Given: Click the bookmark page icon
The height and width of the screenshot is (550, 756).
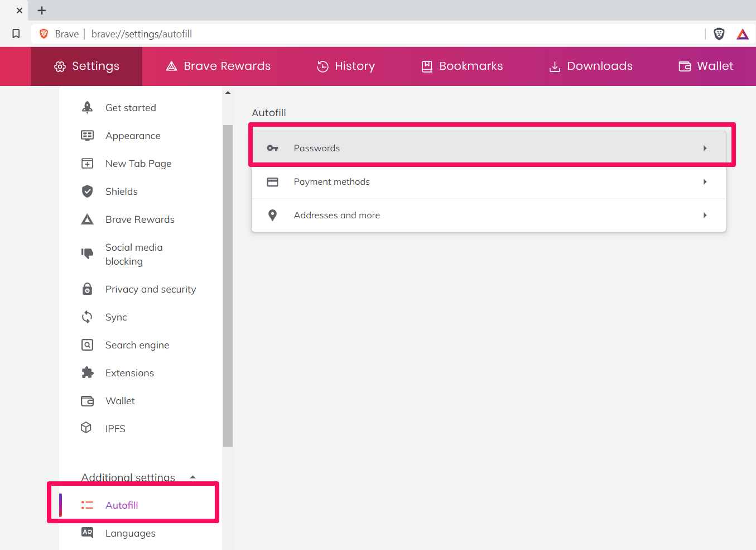Looking at the screenshot, I should [16, 34].
